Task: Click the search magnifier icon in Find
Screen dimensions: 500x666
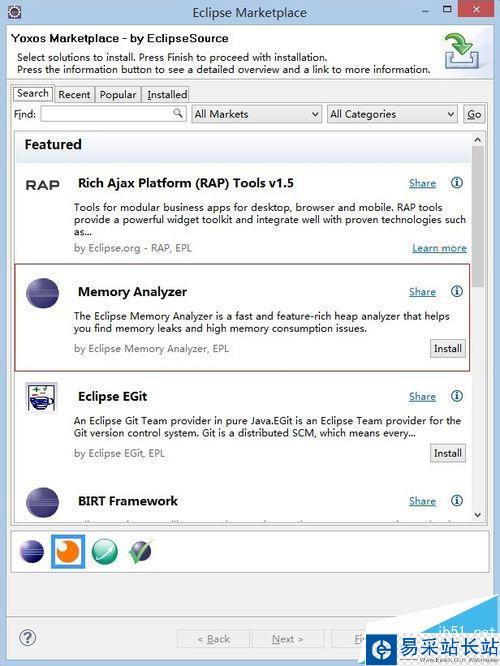Action: pyautogui.click(x=178, y=113)
